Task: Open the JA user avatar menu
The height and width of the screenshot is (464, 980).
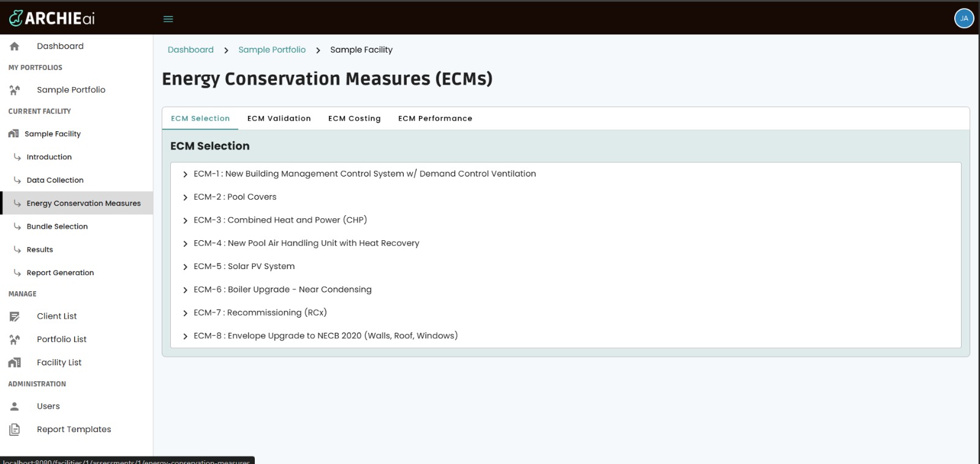Action: tap(964, 18)
